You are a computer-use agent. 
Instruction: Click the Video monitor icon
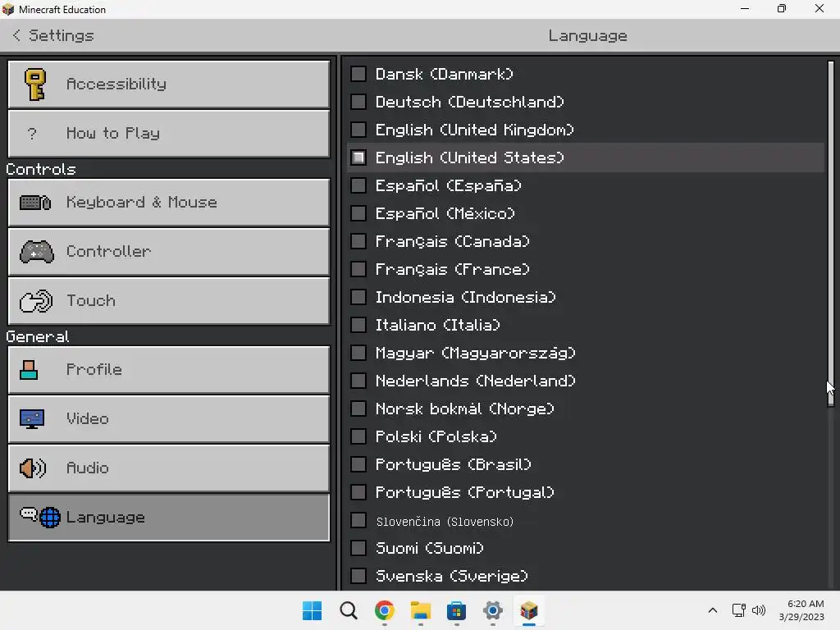pyautogui.click(x=32, y=419)
